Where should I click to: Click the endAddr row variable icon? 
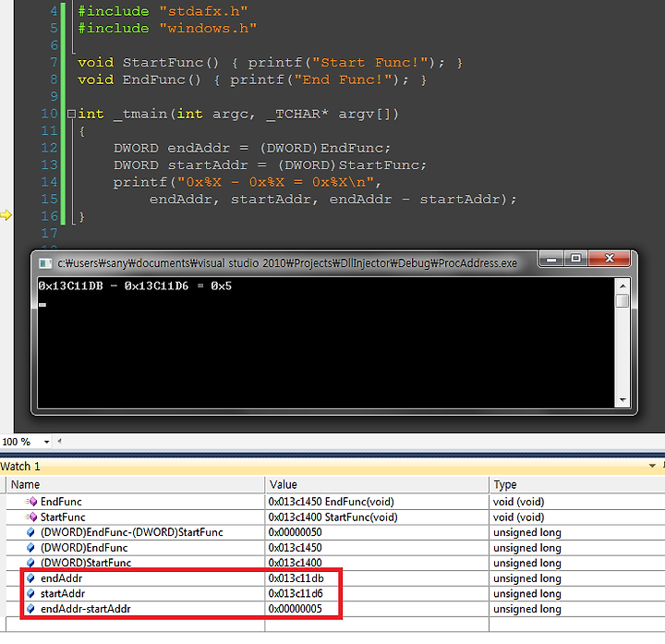tap(30, 577)
